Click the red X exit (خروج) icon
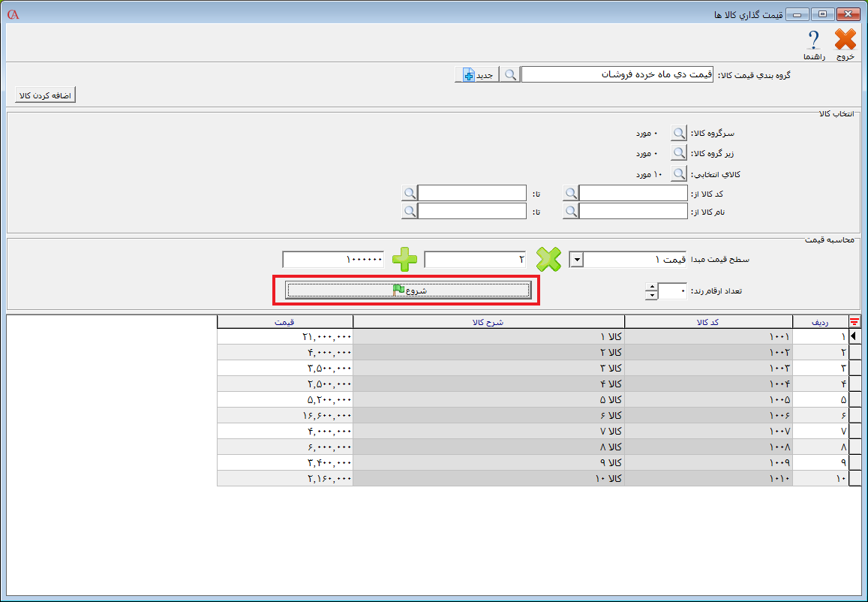Screen dimensions: 868x602 pos(845,41)
